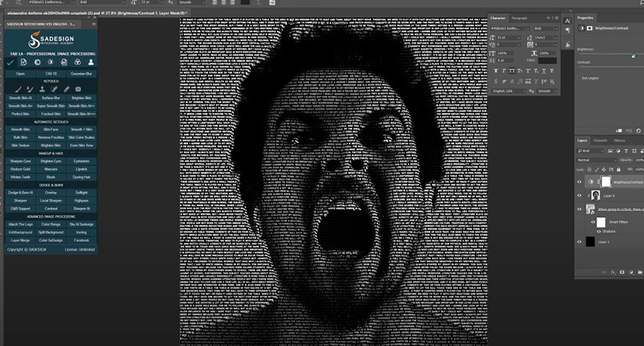The height and width of the screenshot is (346, 644).
Task: Filter layers by type (T) icon
Action: 626,151
